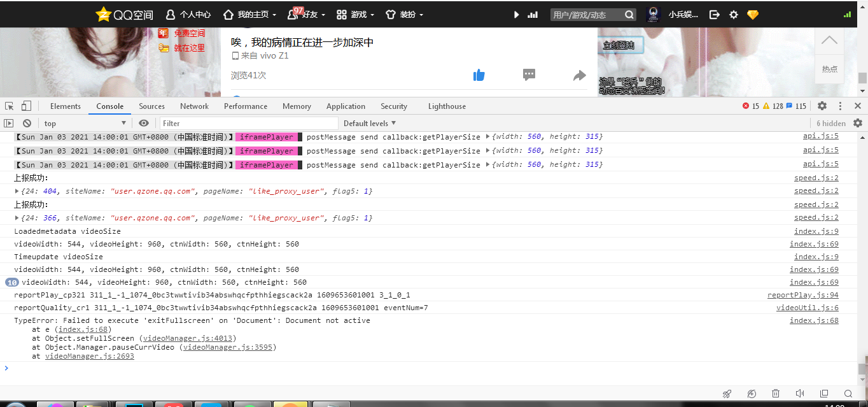The width and height of the screenshot is (868, 407).
Task: Click the trash icon in browser status bar
Action: click(776, 394)
